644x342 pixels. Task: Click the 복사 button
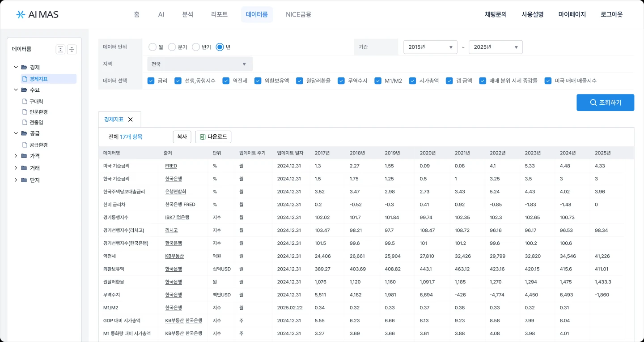click(182, 137)
